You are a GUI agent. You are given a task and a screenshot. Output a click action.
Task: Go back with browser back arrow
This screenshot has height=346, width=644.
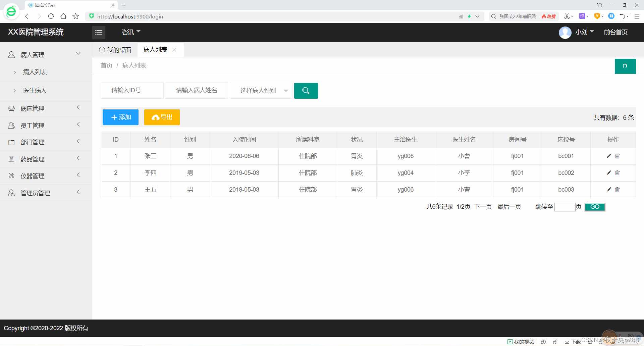27,16
